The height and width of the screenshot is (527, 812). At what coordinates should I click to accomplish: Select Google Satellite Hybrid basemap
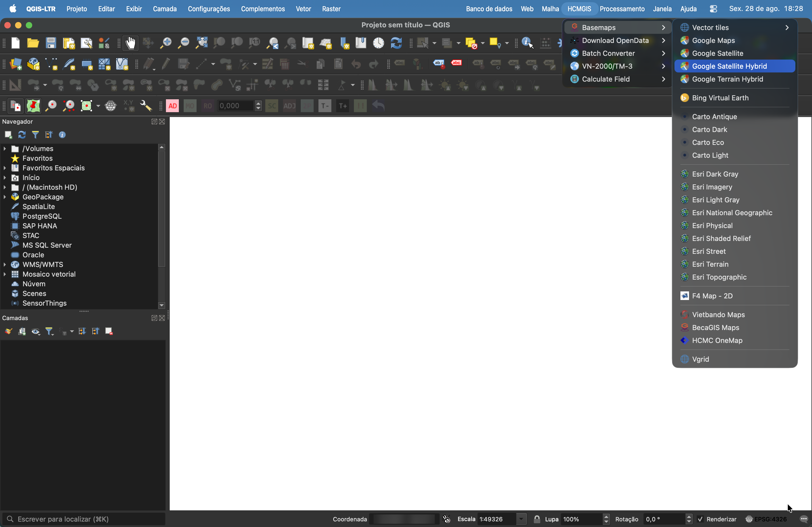[735, 66]
